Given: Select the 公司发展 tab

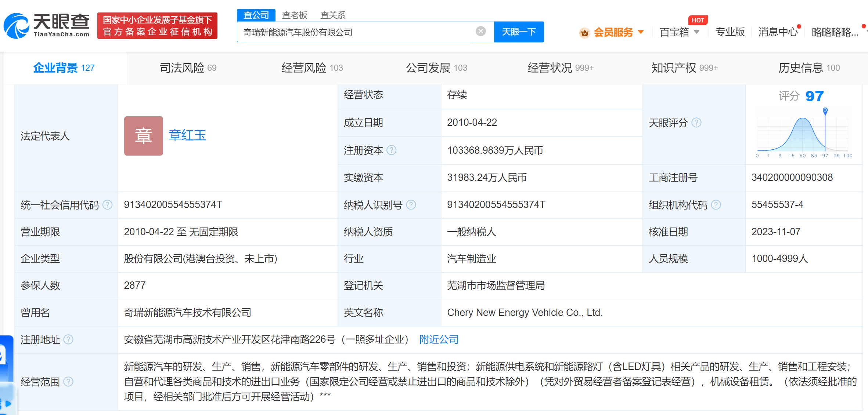Looking at the screenshot, I should pos(436,68).
